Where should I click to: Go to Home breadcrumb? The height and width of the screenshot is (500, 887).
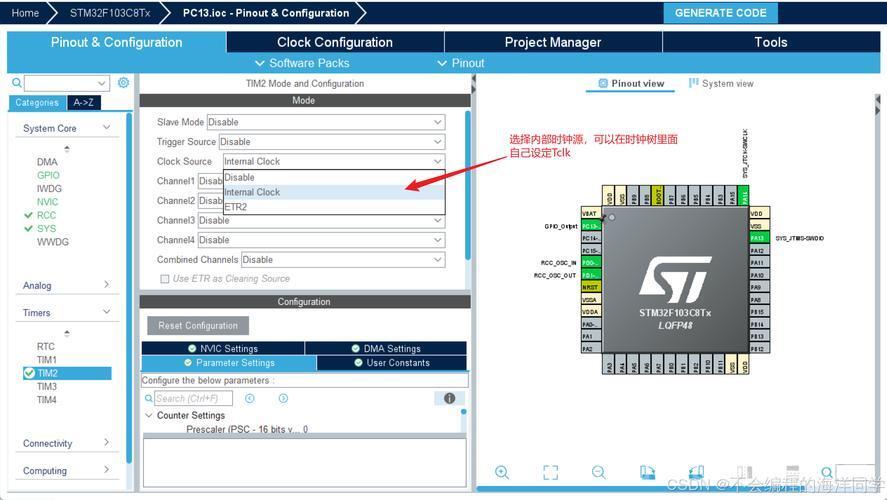[x=25, y=13]
